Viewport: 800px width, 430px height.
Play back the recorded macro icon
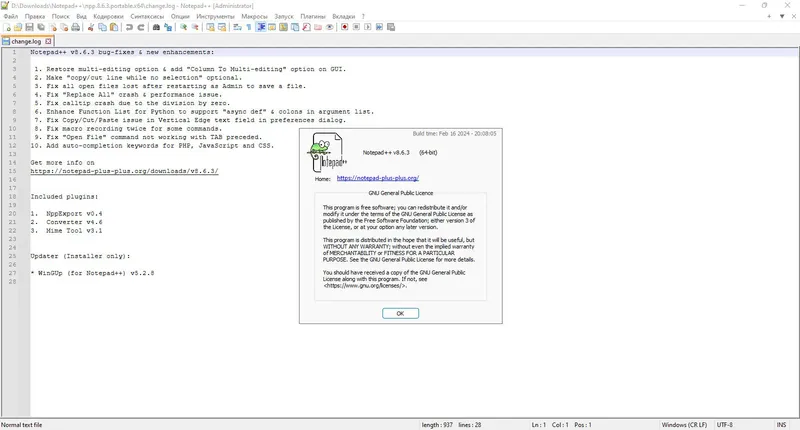click(x=367, y=27)
